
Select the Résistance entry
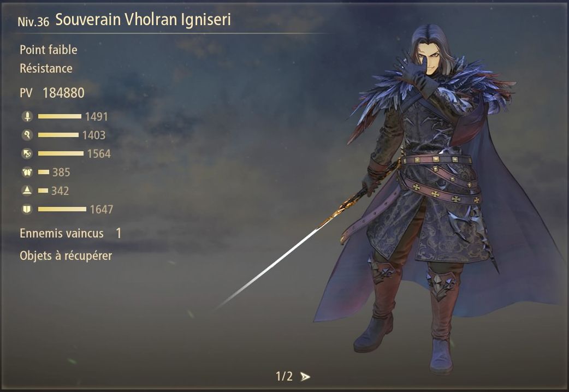[x=46, y=68]
